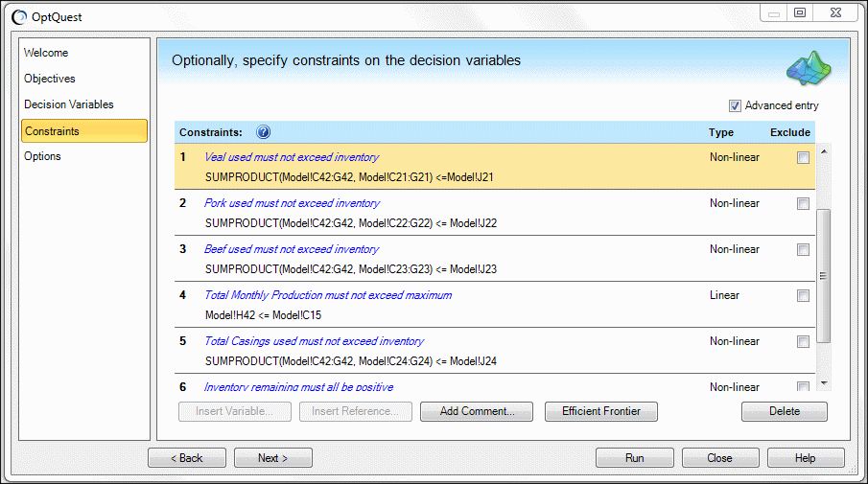Click the Close button at bottom

pyautogui.click(x=720, y=458)
